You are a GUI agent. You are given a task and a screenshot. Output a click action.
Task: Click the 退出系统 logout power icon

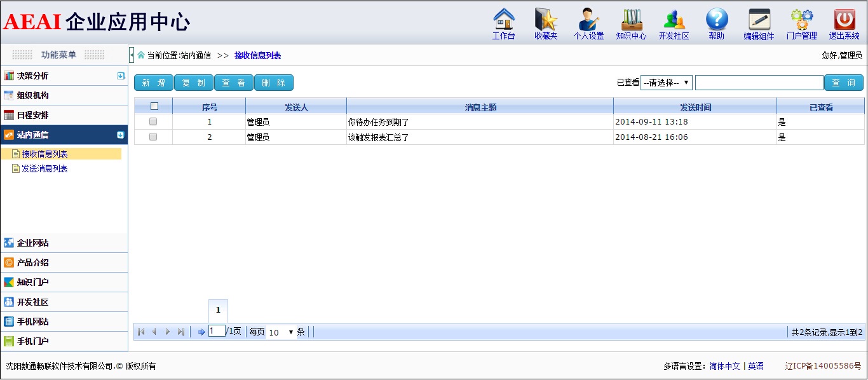click(x=844, y=20)
